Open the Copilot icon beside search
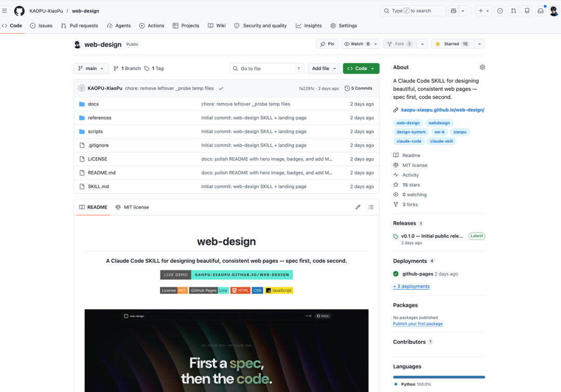Screen dimensions: 561x392 (x=453, y=11)
